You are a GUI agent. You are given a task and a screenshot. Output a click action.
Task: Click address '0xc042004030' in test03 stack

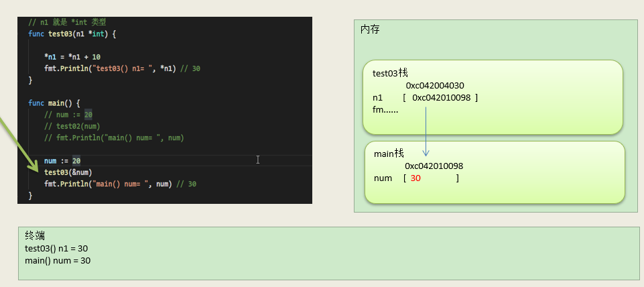(435, 86)
